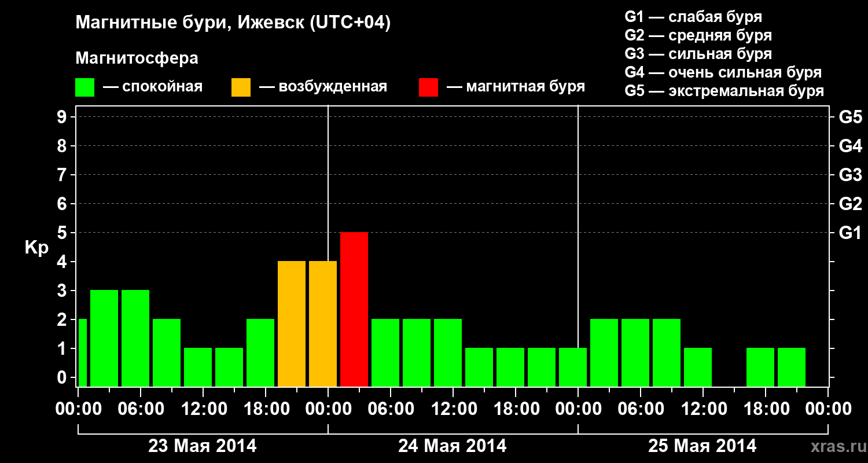Select the red Kp 5 storm bar

[354, 309]
